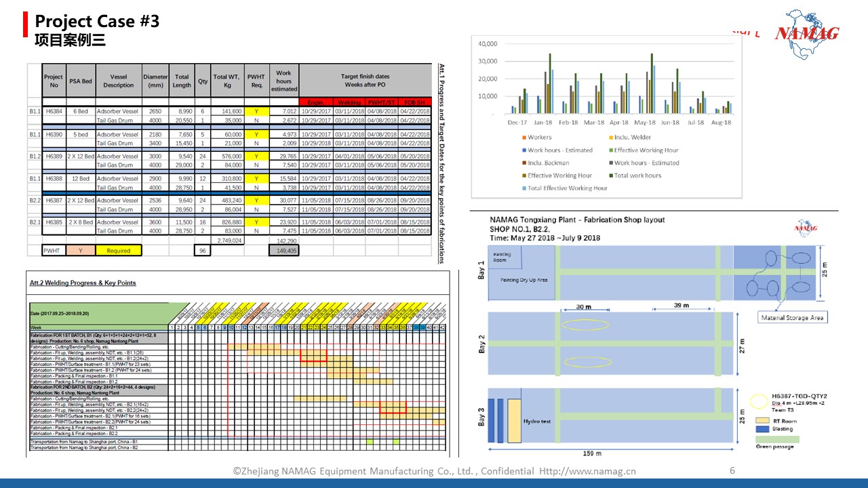Select the 'Project Case #3' slide title
The width and height of the screenshot is (868, 488).
coord(97,22)
